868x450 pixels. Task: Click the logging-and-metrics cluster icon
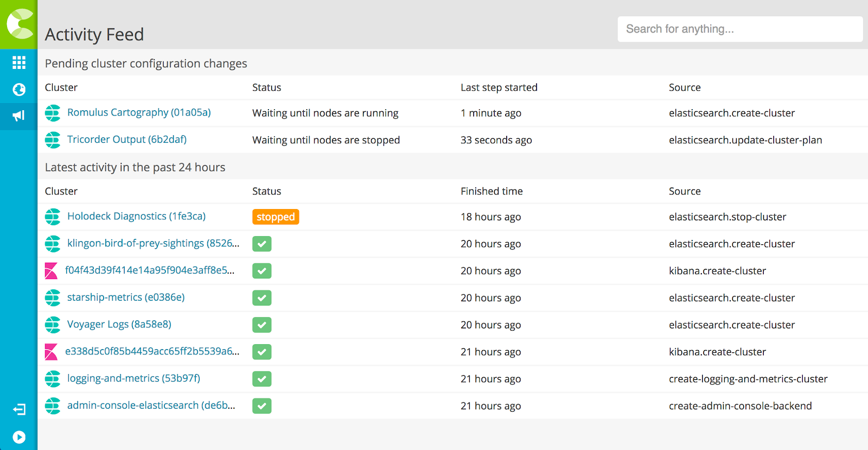[53, 379]
